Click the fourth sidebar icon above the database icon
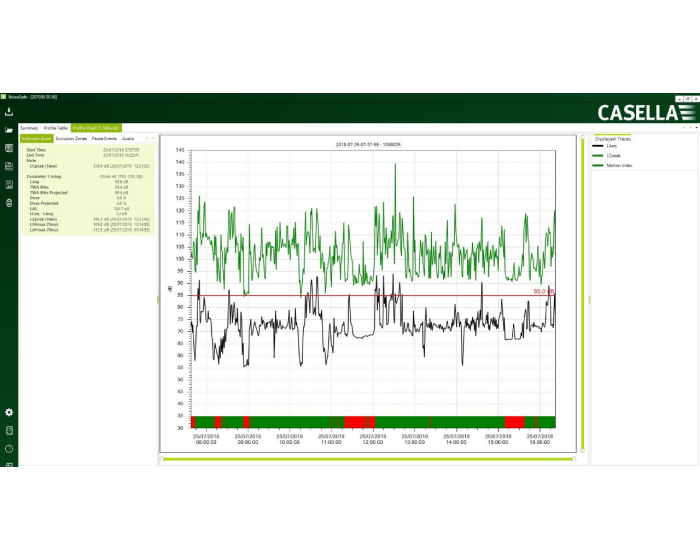Image resolution: width=700 pixels, height=560 pixels. click(9, 166)
